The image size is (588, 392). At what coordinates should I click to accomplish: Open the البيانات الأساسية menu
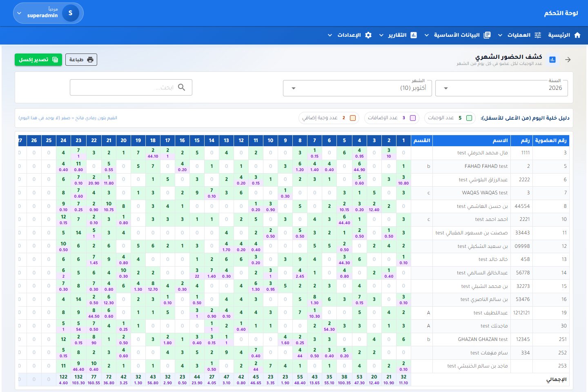[457, 35]
